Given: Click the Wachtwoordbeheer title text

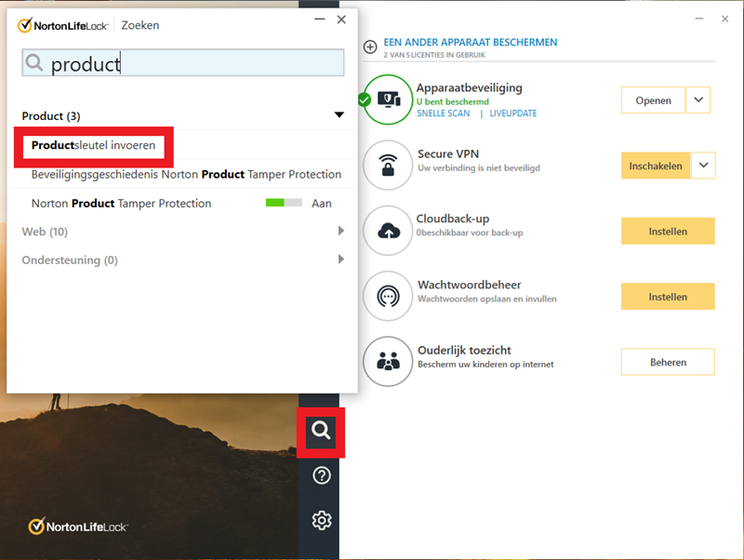Looking at the screenshot, I should click(470, 285).
